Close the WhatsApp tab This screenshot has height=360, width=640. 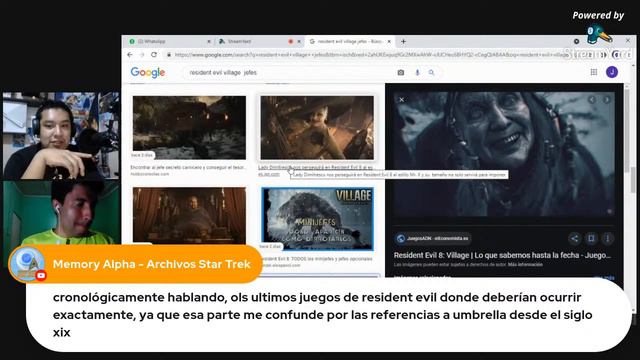click(209, 41)
